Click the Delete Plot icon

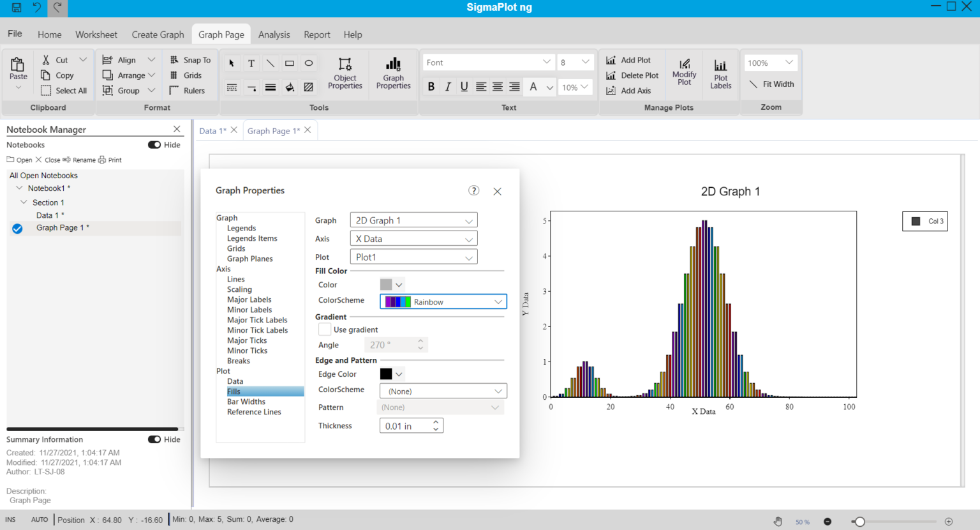click(x=632, y=75)
